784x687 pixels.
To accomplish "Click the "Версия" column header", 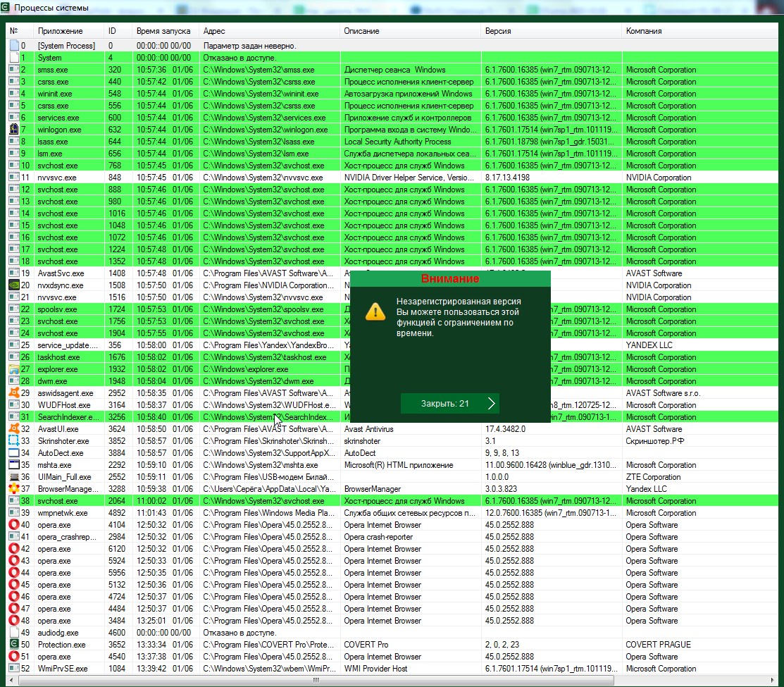I will 498,31.
